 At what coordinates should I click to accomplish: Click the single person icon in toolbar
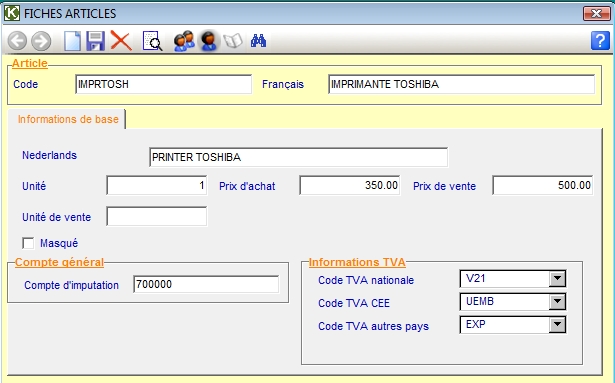click(x=208, y=41)
